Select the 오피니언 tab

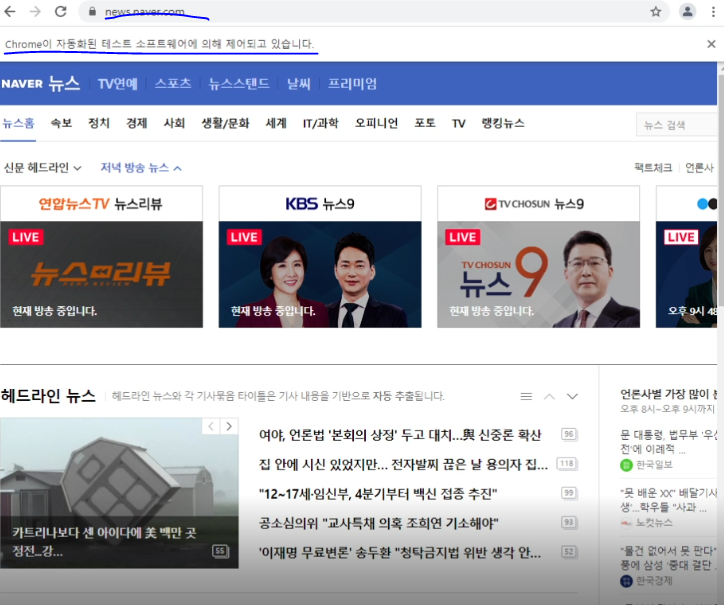click(x=376, y=123)
